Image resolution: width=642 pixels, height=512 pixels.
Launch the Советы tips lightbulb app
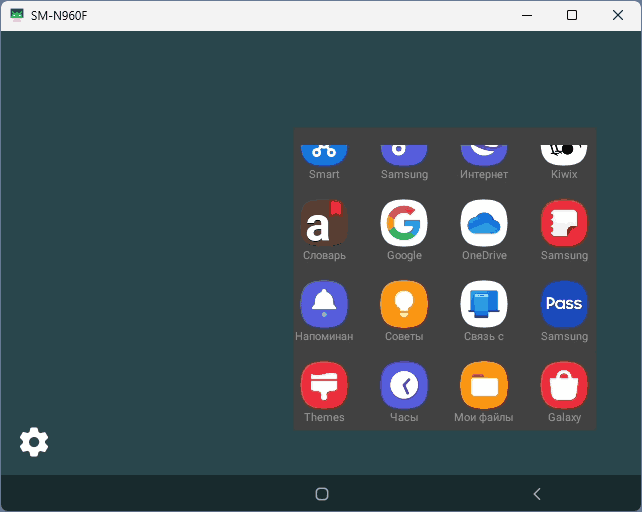pyautogui.click(x=404, y=304)
